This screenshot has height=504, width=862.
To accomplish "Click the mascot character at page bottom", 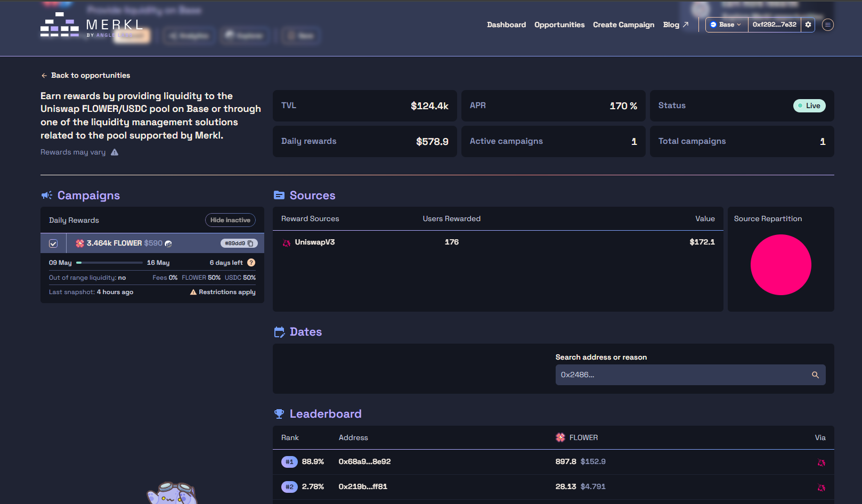I will [x=172, y=493].
